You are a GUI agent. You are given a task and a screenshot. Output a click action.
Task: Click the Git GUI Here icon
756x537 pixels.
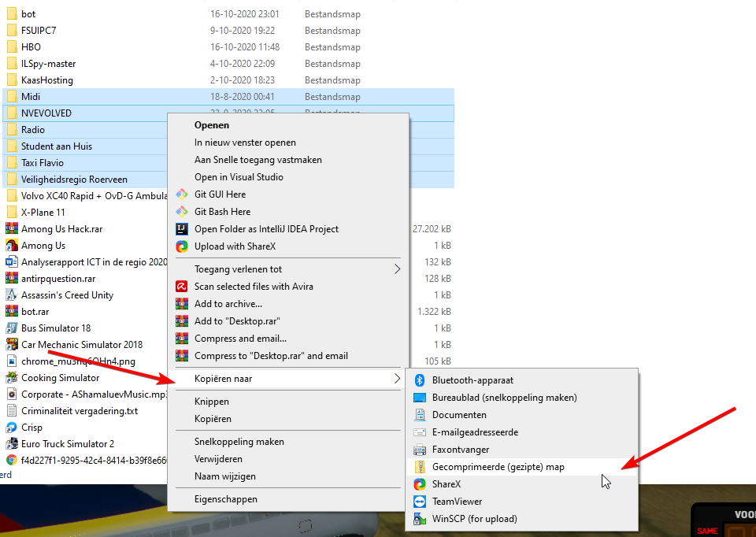181,194
